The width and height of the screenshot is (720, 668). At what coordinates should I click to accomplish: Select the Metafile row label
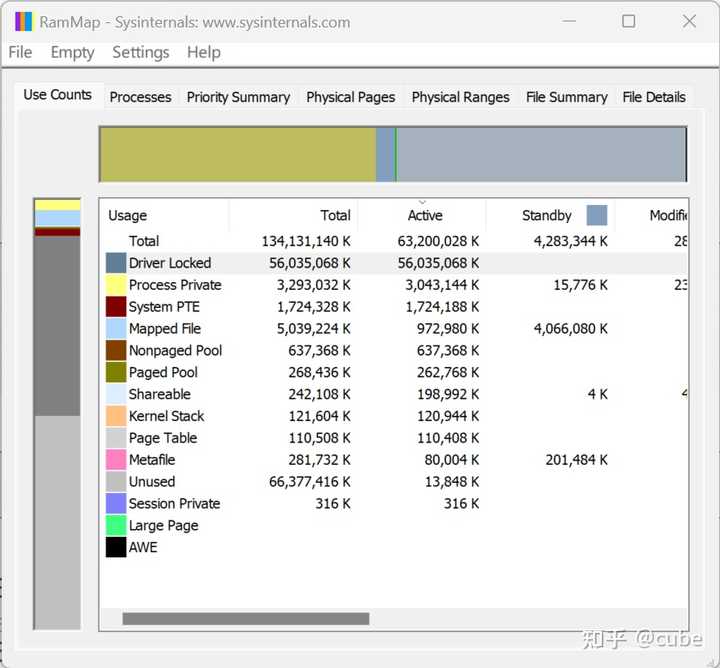152,460
